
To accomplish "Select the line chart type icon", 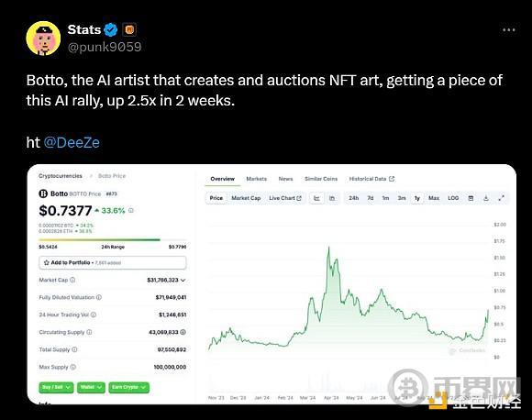I will pos(316,198).
